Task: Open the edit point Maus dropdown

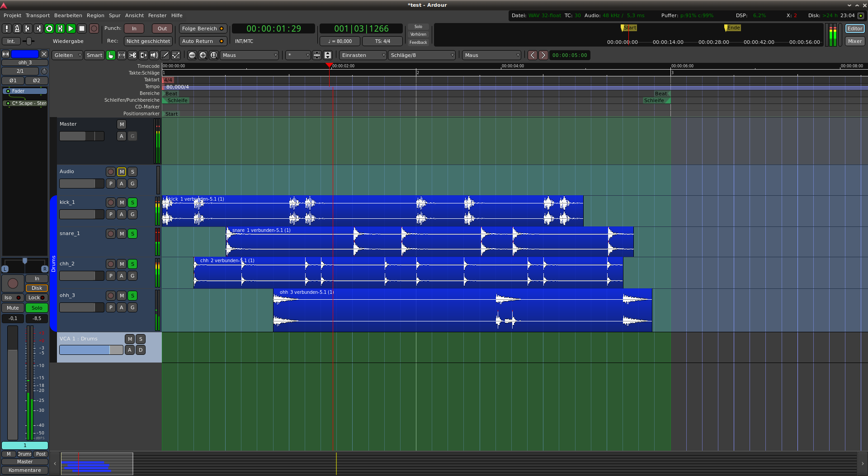Action: click(x=492, y=55)
